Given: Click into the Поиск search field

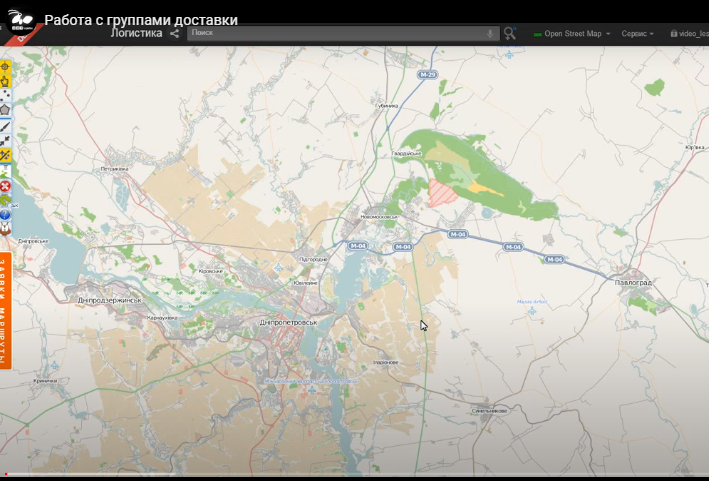Looking at the screenshot, I should tap(343, 33).
